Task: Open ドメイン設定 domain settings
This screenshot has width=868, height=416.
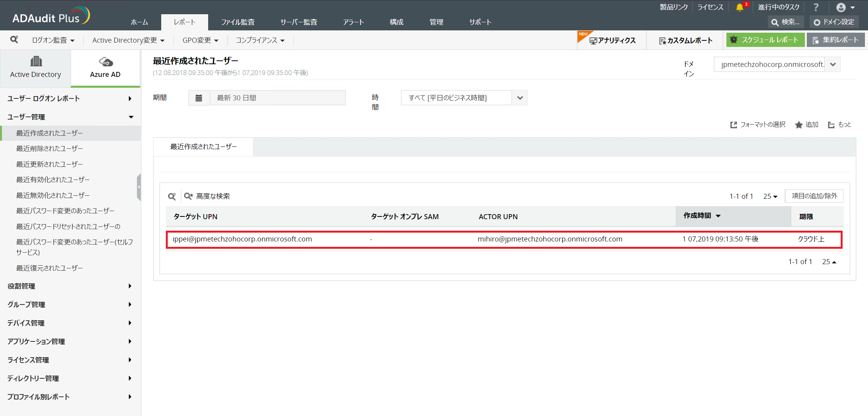Action: pos(834,22)
